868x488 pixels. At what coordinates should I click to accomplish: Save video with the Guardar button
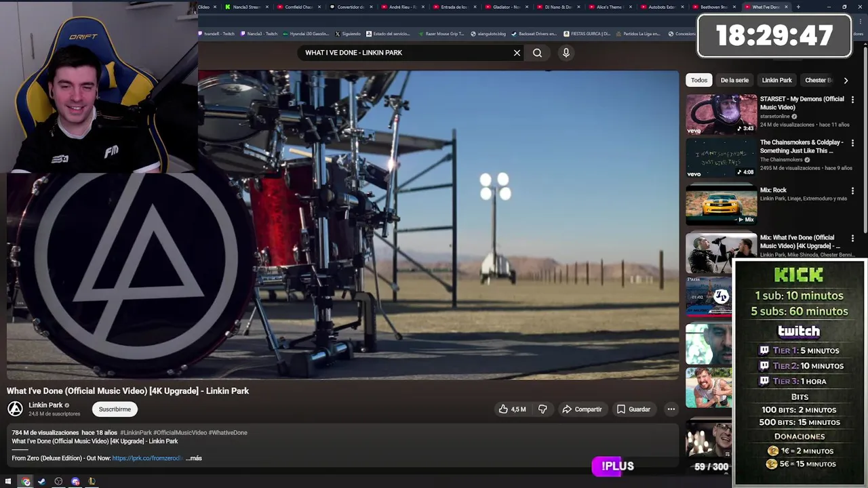pyautogui.click(x=633, y=409)
